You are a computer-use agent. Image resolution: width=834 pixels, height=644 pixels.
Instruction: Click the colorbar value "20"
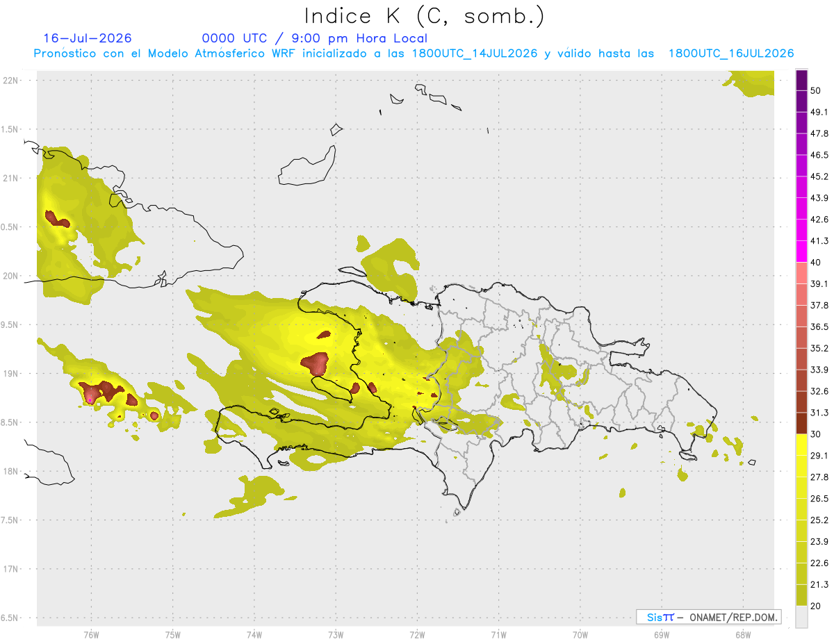[x=815, y=606]
